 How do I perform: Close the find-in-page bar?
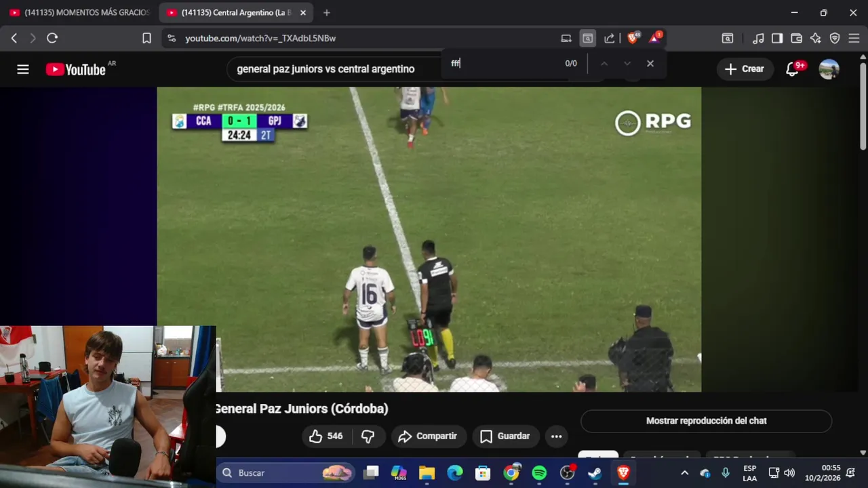650,63
